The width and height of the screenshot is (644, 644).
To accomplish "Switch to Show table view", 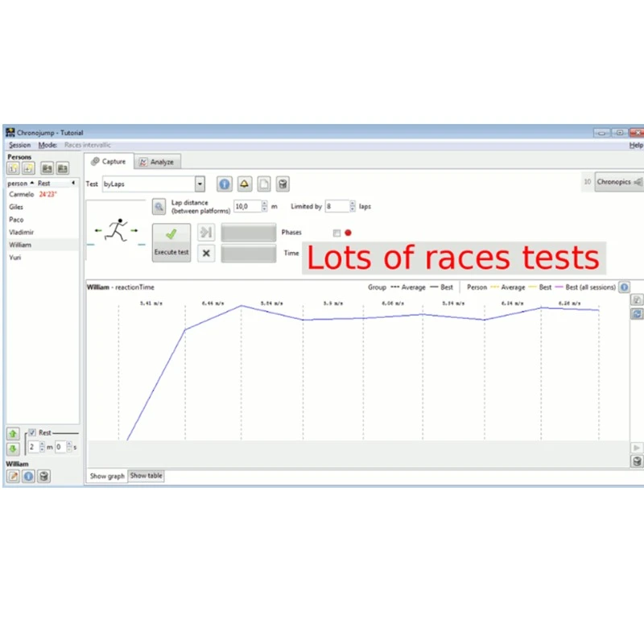I will [146, 476].
